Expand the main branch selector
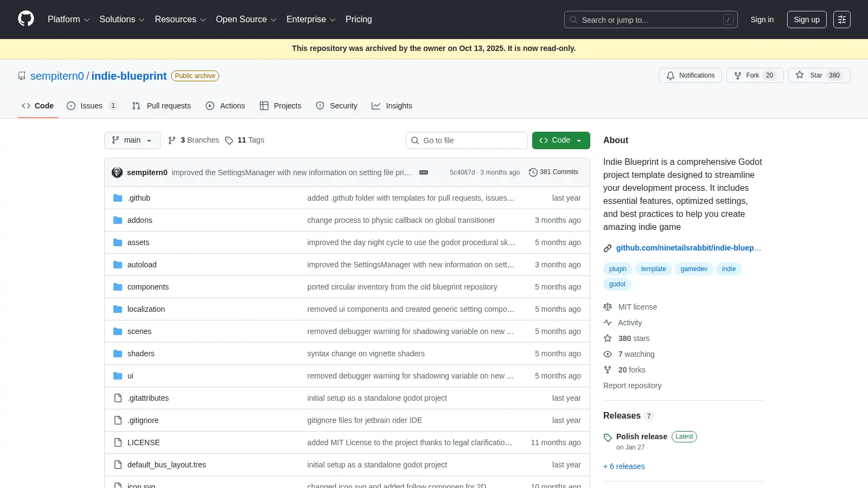This screenshot has width=868, height=488. click(x=132, y=140)
